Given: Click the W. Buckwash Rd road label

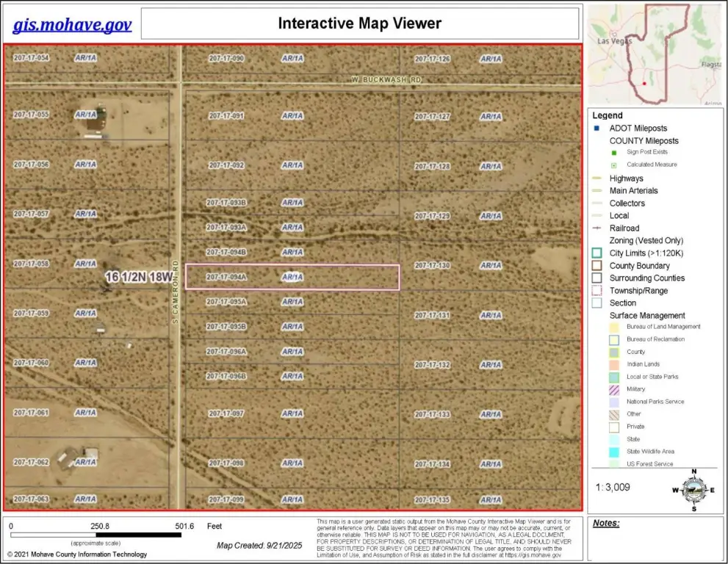Looking at the screenshot, I should 386,79.
